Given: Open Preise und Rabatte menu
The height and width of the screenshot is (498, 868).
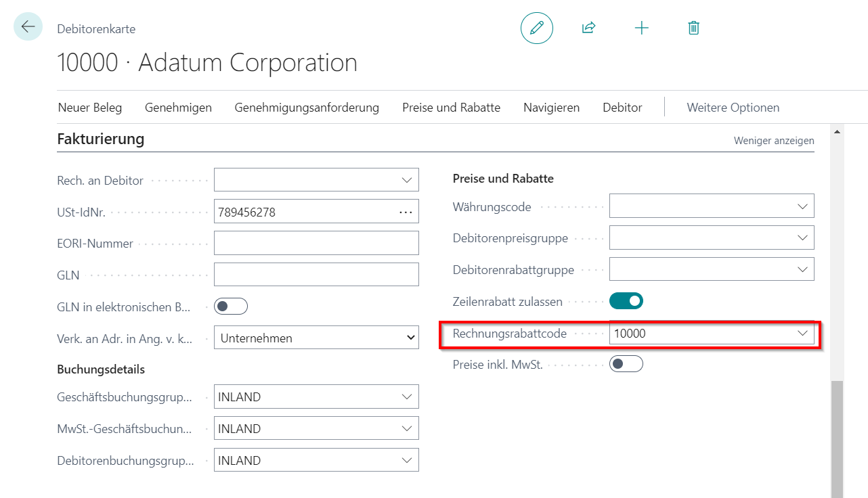Looking at the screenshot, I should (451, 108).
